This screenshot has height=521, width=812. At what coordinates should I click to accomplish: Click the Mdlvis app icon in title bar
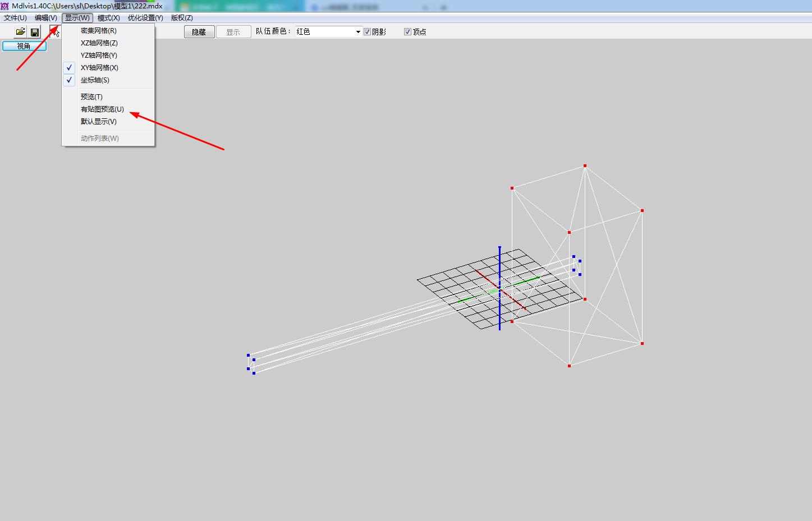5,6
